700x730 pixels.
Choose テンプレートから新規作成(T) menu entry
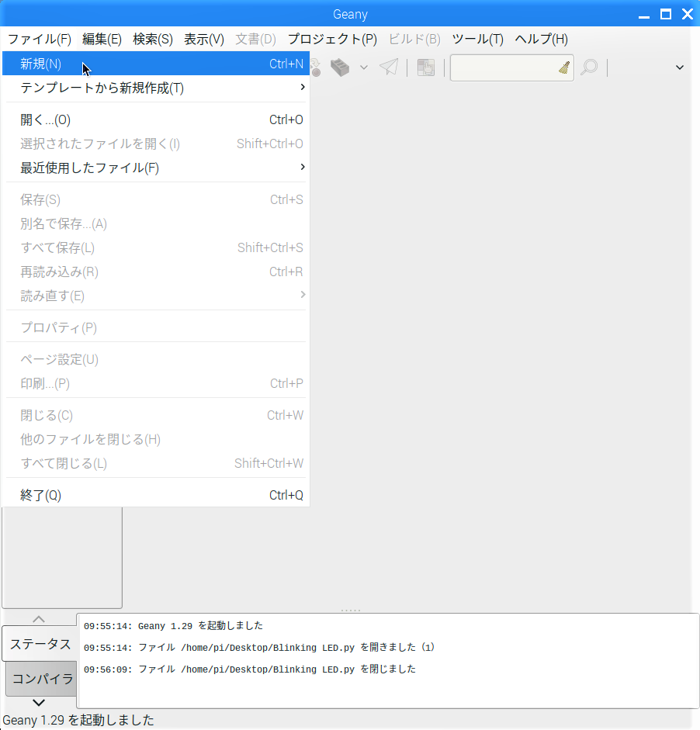156,88
